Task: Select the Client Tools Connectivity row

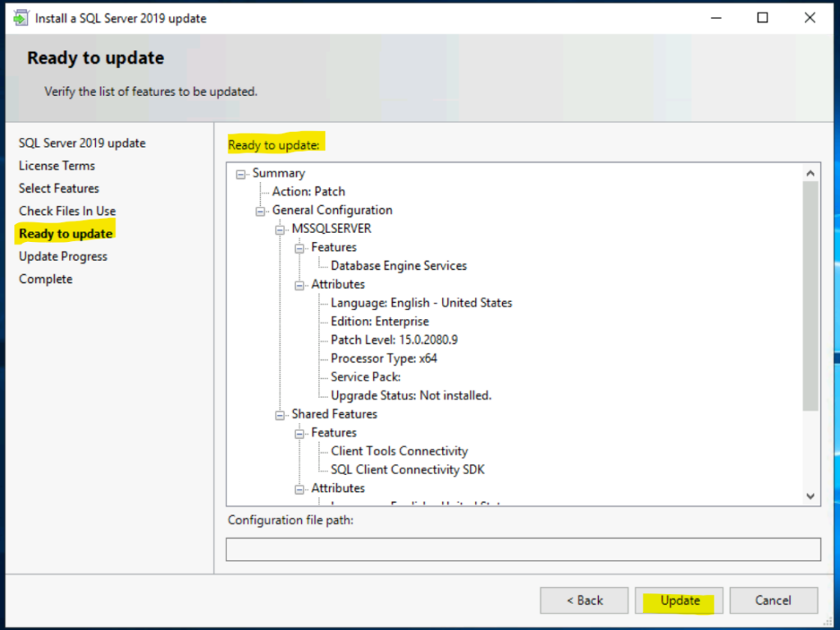Action: pos(399,451)
